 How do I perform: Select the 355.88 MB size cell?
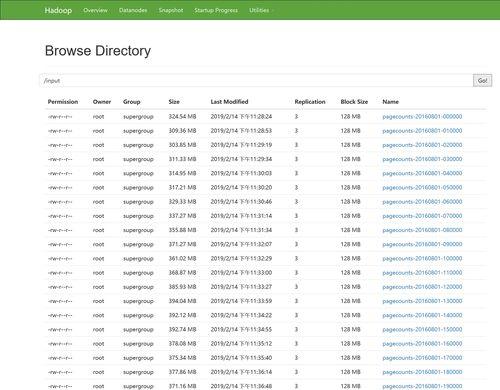tap(182, 230)
